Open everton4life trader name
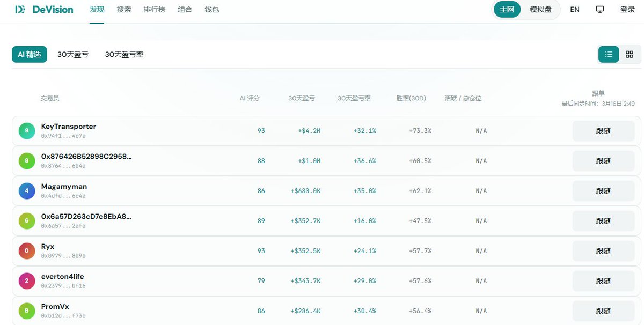Screen dimensions: 644x325 click(x=63, y=277)
